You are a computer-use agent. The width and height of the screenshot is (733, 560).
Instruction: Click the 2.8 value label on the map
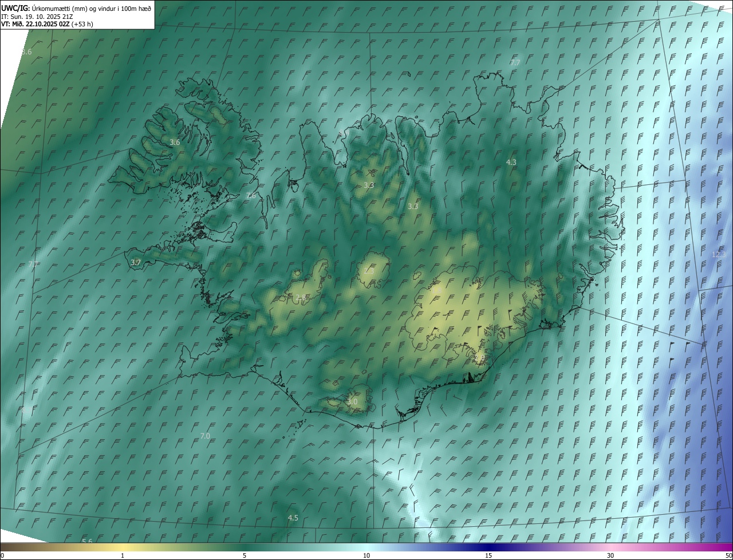coord(301,297)
